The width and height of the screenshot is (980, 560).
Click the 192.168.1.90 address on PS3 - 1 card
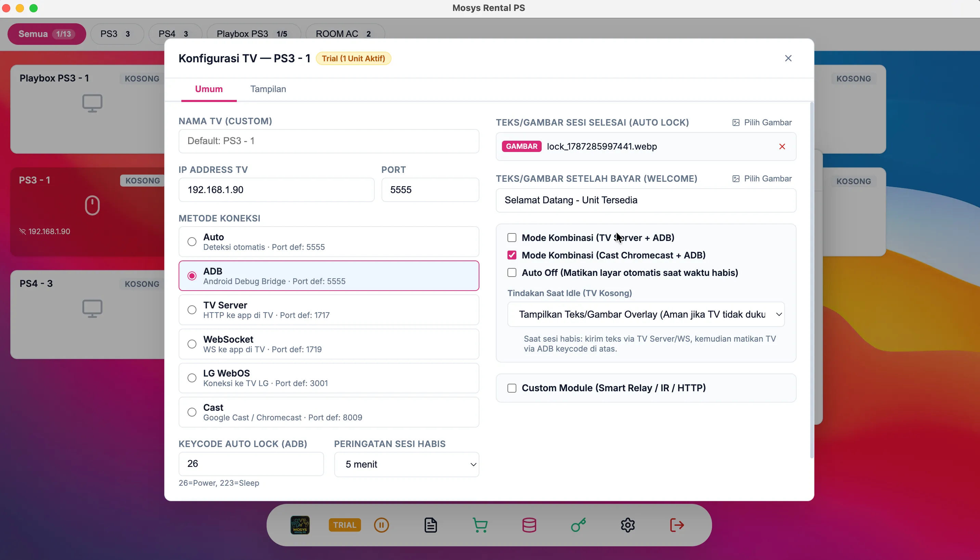[x=49, y=231]
